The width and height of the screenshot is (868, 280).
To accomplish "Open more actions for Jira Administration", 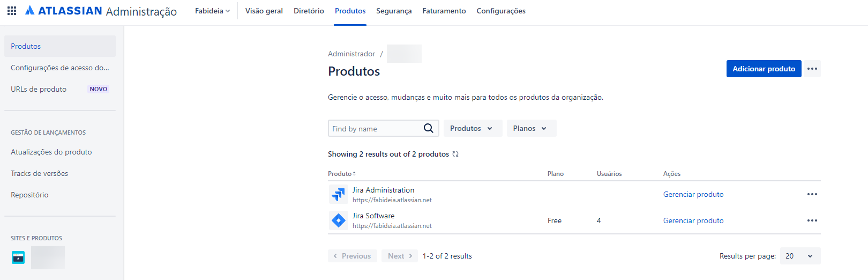I will tap(812, 194).
